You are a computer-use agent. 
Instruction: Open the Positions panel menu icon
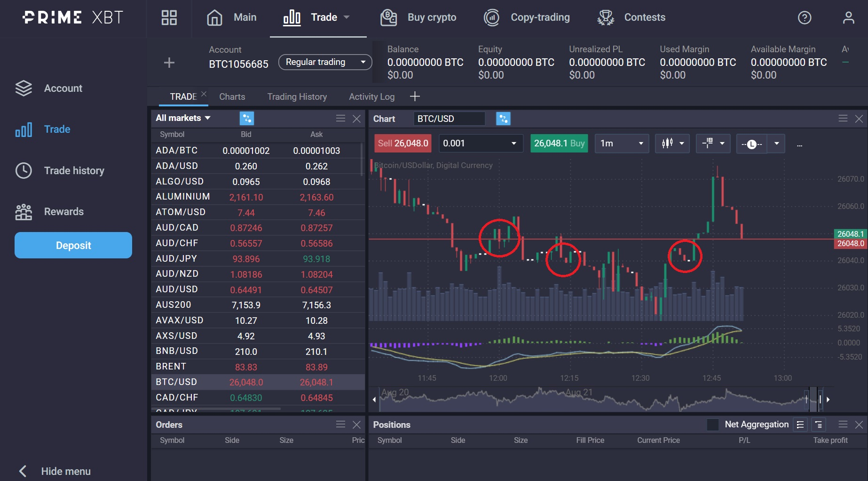click(843, 425)
